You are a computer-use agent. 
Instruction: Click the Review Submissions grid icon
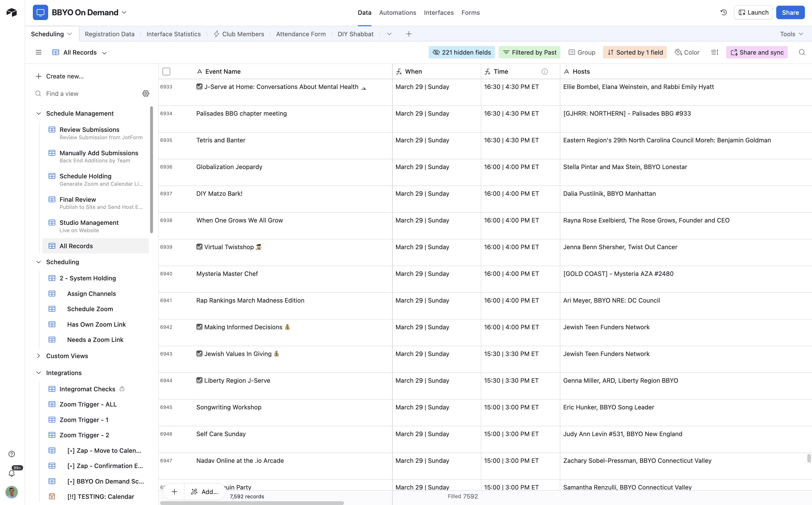point(52,130)
